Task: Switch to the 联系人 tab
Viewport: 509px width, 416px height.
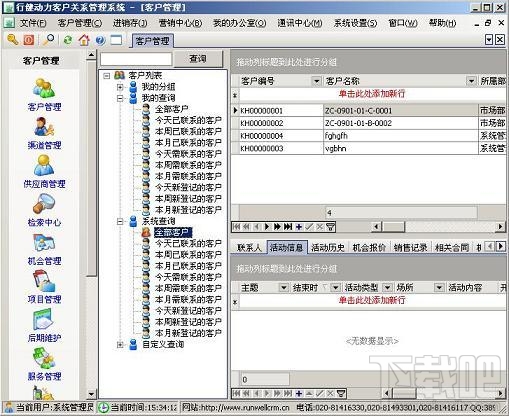Action: [249, 247]
